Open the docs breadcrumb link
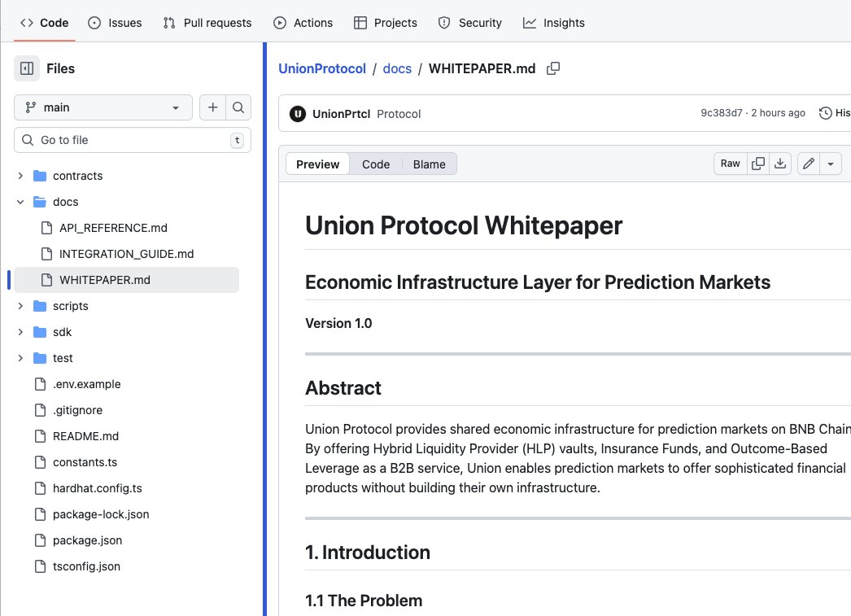The height and width of the screenshot is (616, 851). 397,68
